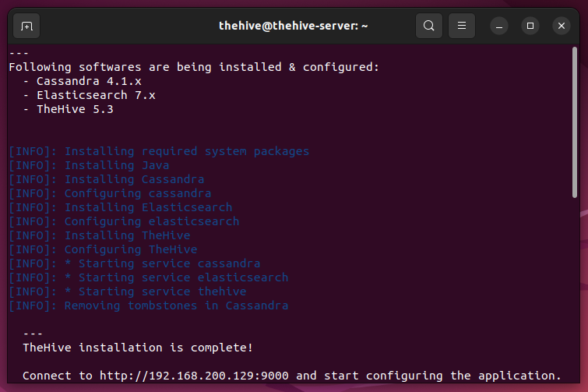This screenshot has height=392, width=588.
Task: Click the 'Installing Java' log line
Action: [x=89, y=165]
